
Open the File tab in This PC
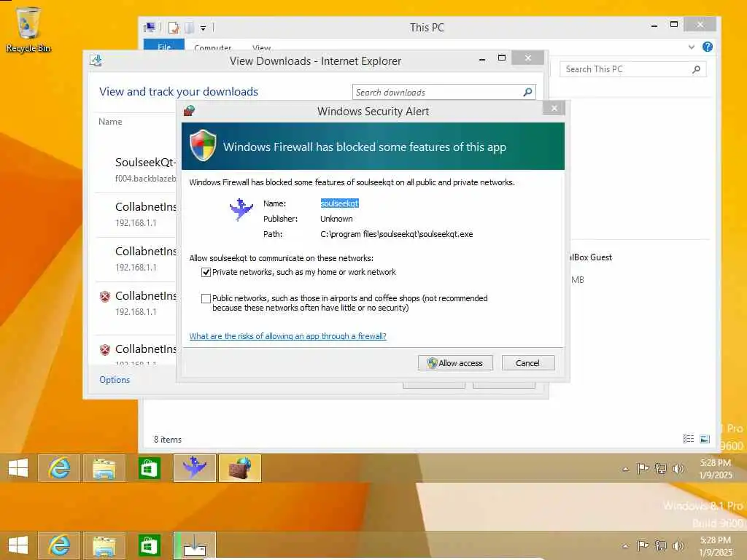tap(164, 46)
